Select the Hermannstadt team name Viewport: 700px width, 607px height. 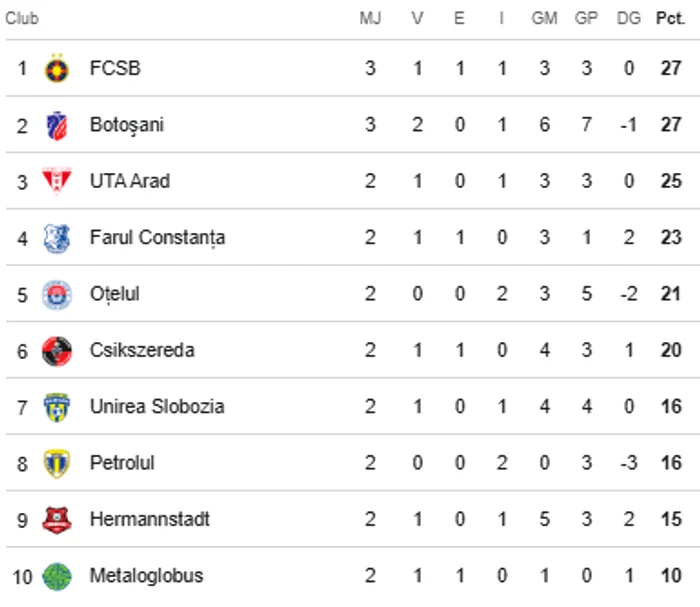point(149,520)
